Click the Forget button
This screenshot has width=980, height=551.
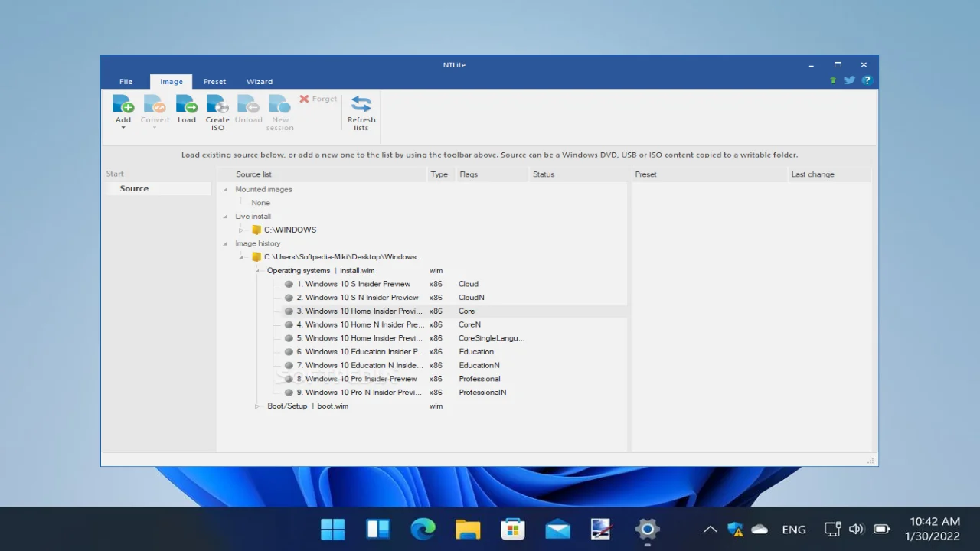tap(318, 99)
